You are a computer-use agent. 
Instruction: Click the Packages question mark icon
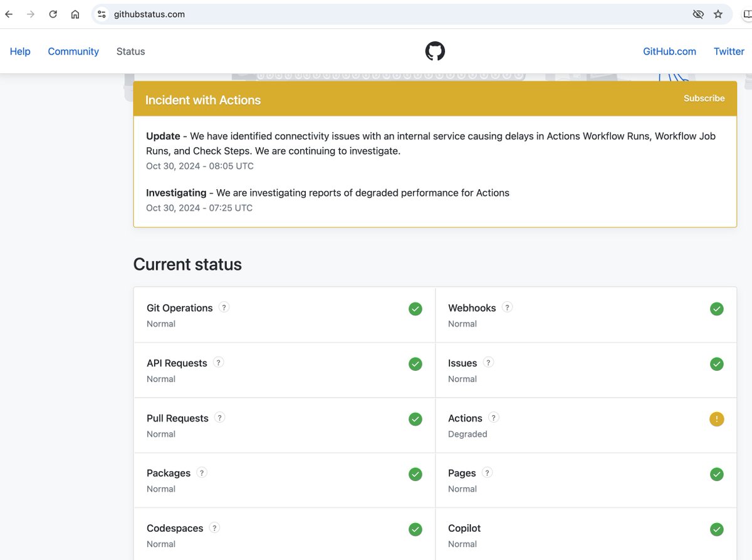point(202,472)
